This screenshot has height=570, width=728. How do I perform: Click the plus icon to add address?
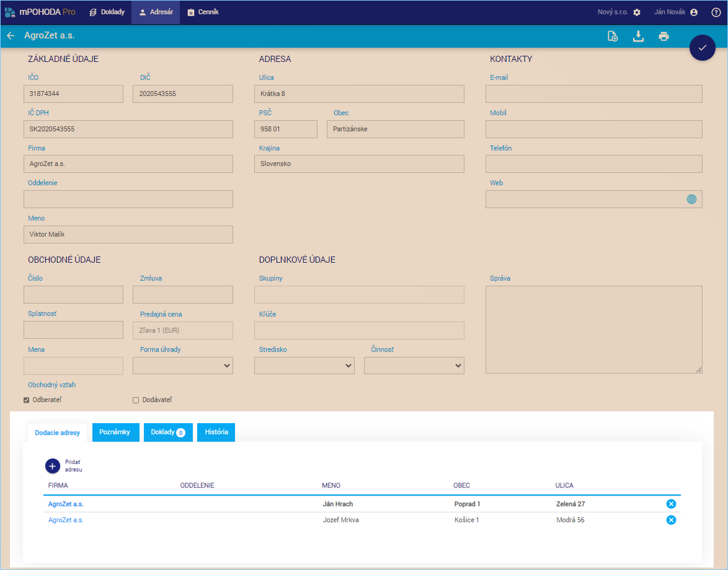pyautogui.click(x=53, y=466)
